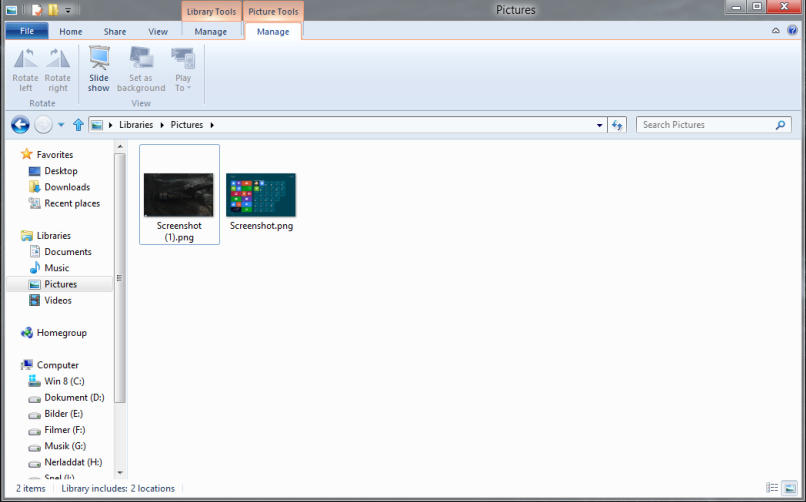Click the navigation pane scrollbar up arrow
Viewport: 806px width, 502px height.
click(120, 147)
